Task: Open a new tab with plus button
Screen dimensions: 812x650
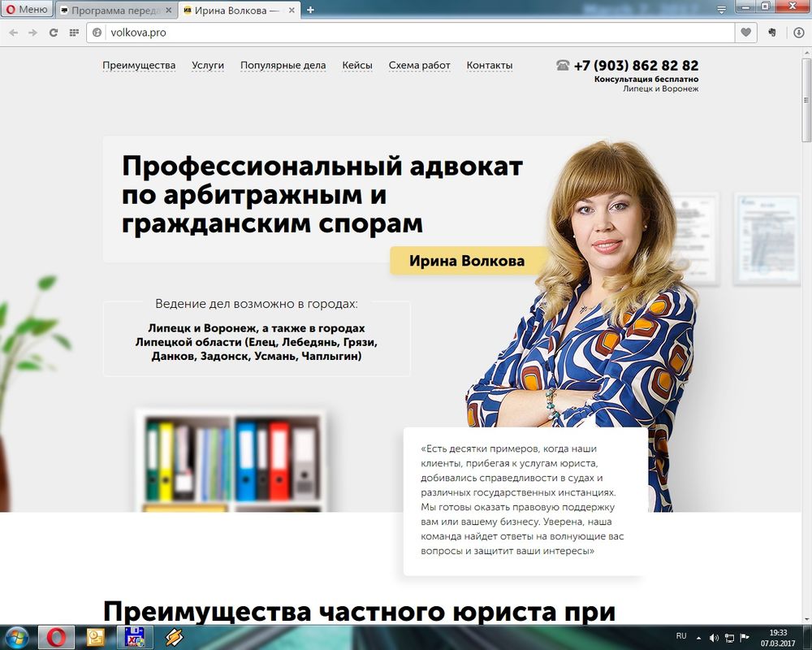Action: 310,10
